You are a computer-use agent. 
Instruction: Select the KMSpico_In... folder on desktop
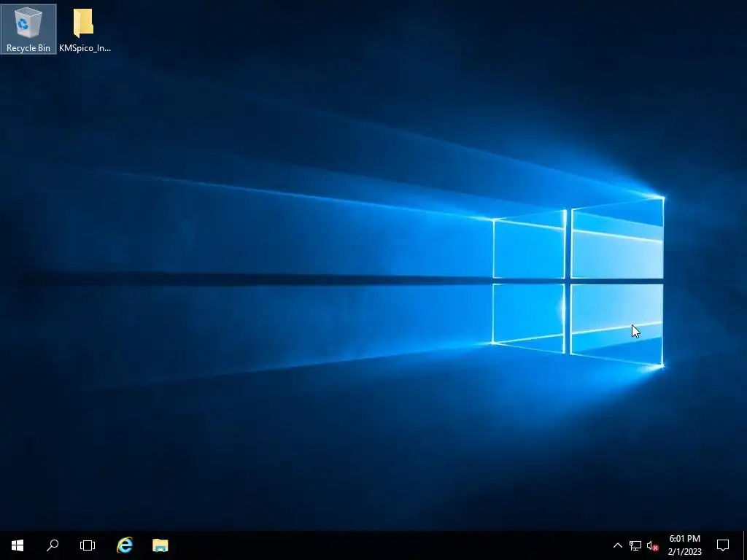[85, 29]
